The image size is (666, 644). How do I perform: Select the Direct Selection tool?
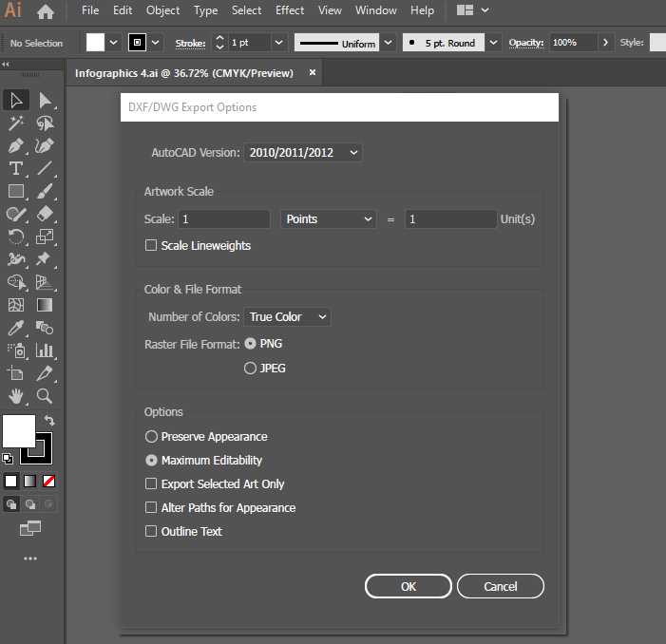tap(45, 101)
